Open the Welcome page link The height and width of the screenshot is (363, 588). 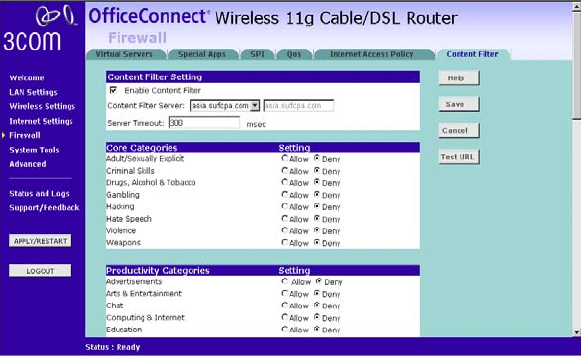[27, 78]
